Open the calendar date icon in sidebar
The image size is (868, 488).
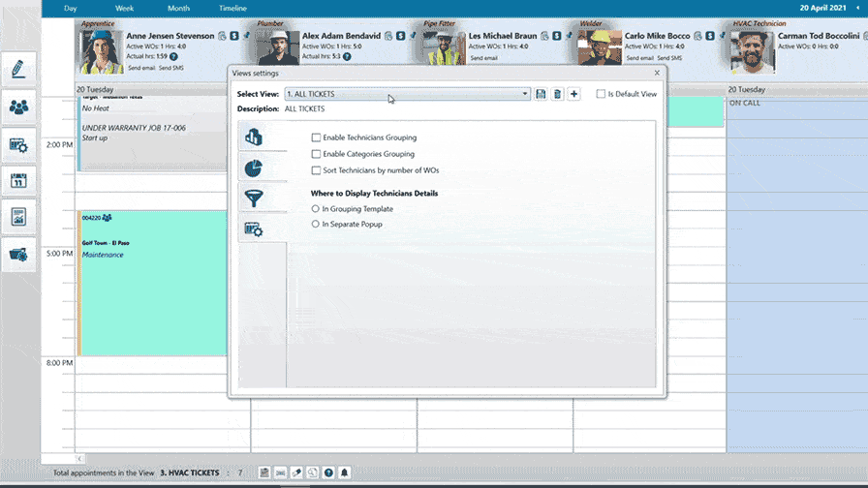coord(18,180)
